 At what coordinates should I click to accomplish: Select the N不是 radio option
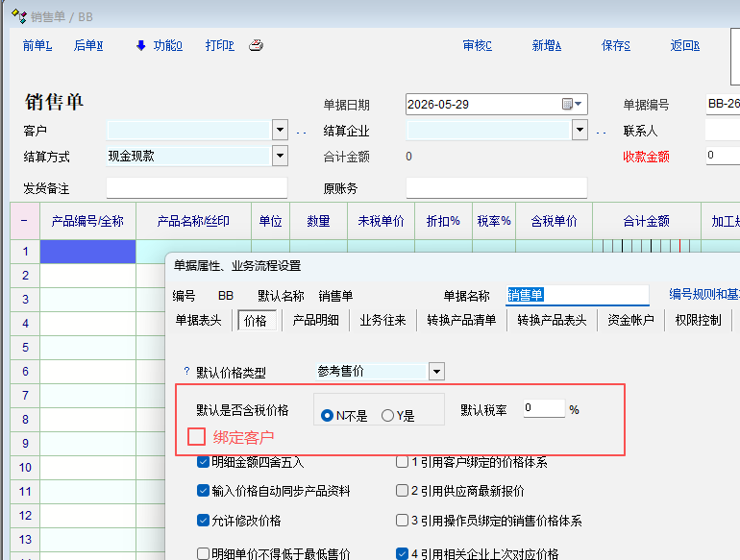click(x=327, y=416)
